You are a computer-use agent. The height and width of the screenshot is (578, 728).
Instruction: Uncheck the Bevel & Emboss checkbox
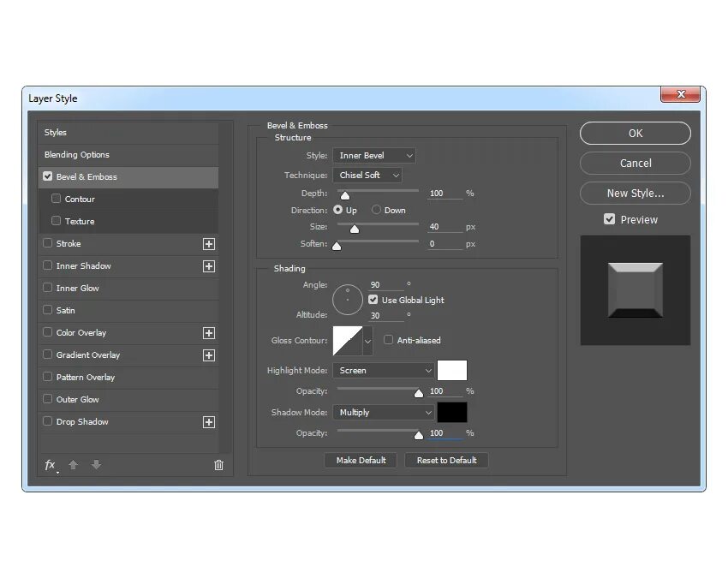click(x=47, y=176)
